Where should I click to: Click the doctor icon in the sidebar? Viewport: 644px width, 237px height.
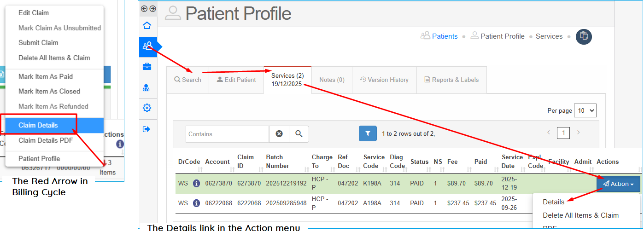coord(147,87)
